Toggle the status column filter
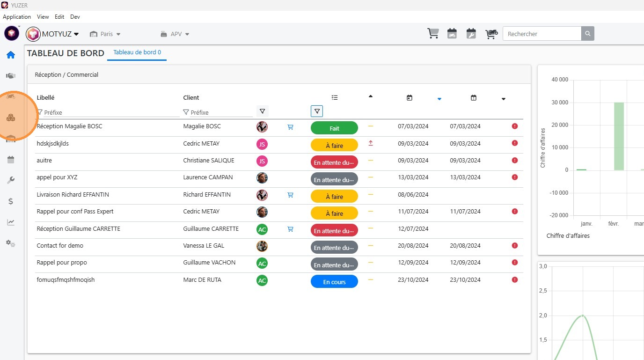 [317, 111]
